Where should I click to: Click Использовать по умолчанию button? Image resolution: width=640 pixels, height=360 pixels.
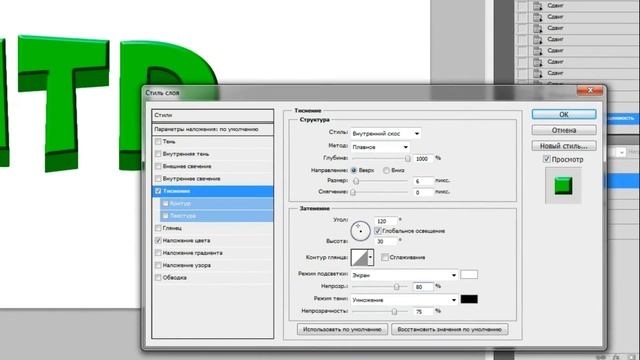342,329
